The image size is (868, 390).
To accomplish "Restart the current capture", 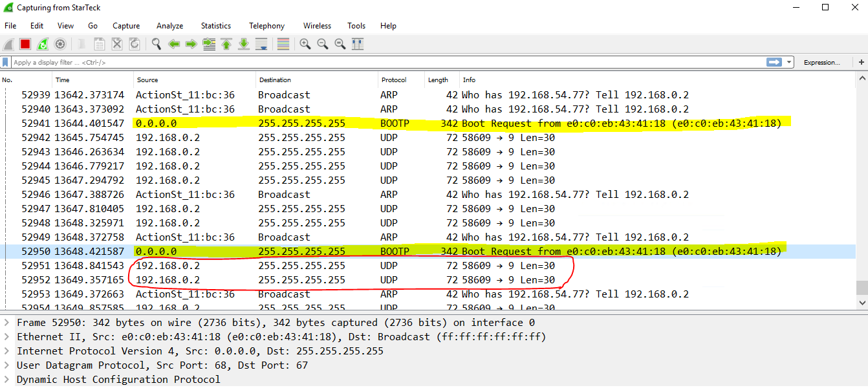I will (43, 44).
